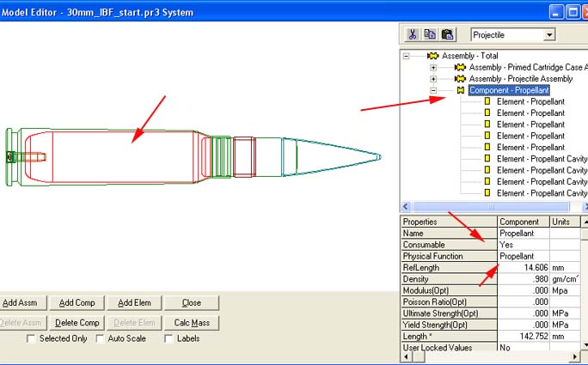Expand the Primed Cartridge Case assembly
The width and height of the screenshot is (588, 365).
pyautogui.click(x=433, y=67)
